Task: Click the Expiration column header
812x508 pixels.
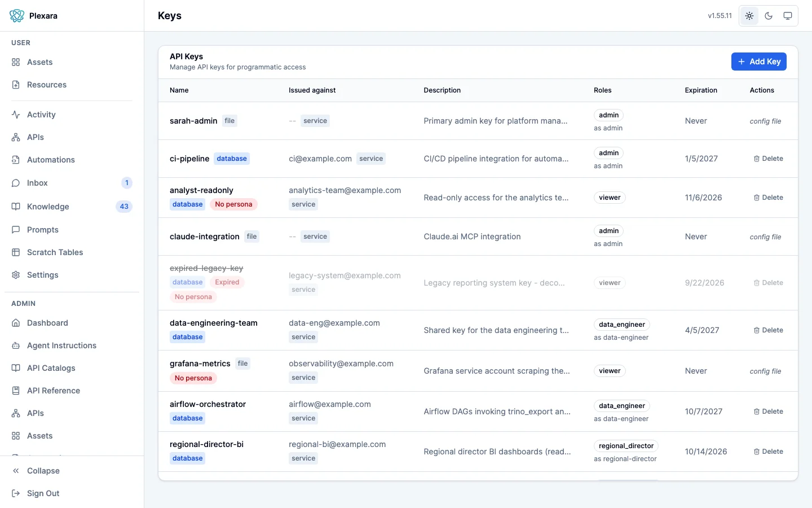Action: [x=701, y=90]
